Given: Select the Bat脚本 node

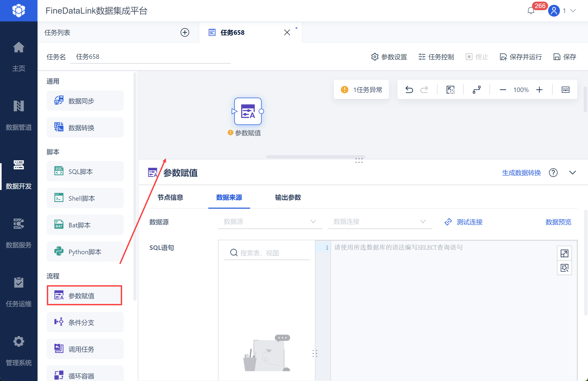Looking at the screenshot, I should [85, 225].
